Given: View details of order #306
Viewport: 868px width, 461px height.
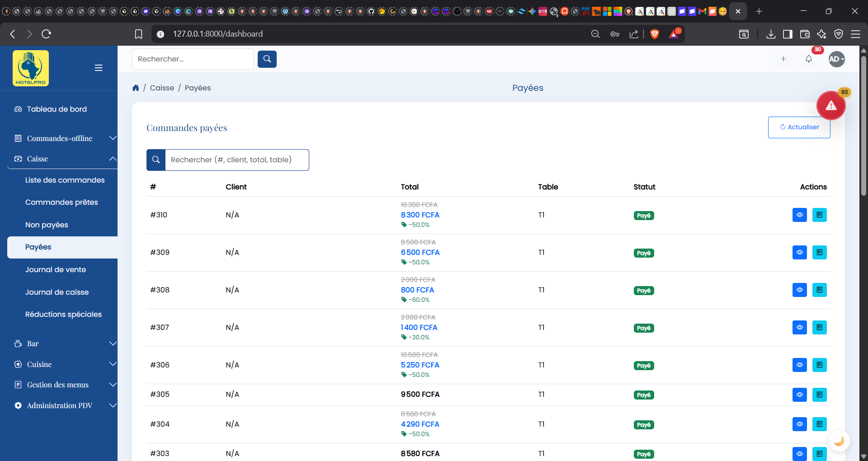Looking at the screenshot, I should [800, 365].
